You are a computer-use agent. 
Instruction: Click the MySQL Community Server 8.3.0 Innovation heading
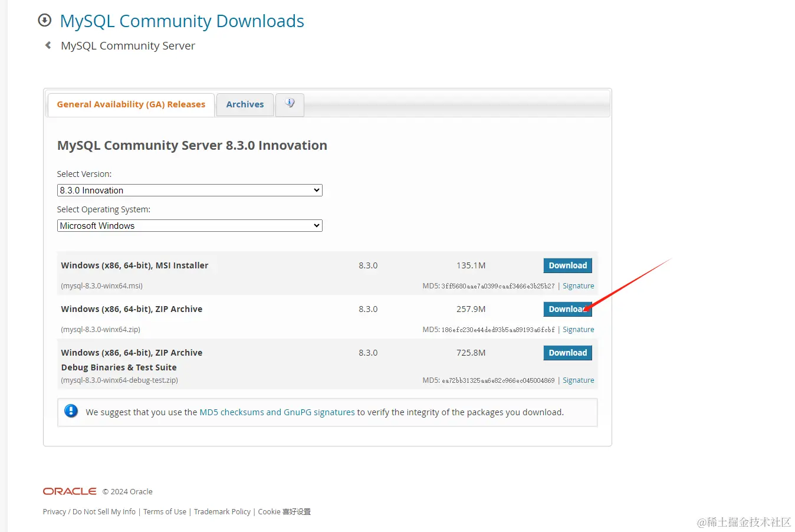[x=192, y=146]
